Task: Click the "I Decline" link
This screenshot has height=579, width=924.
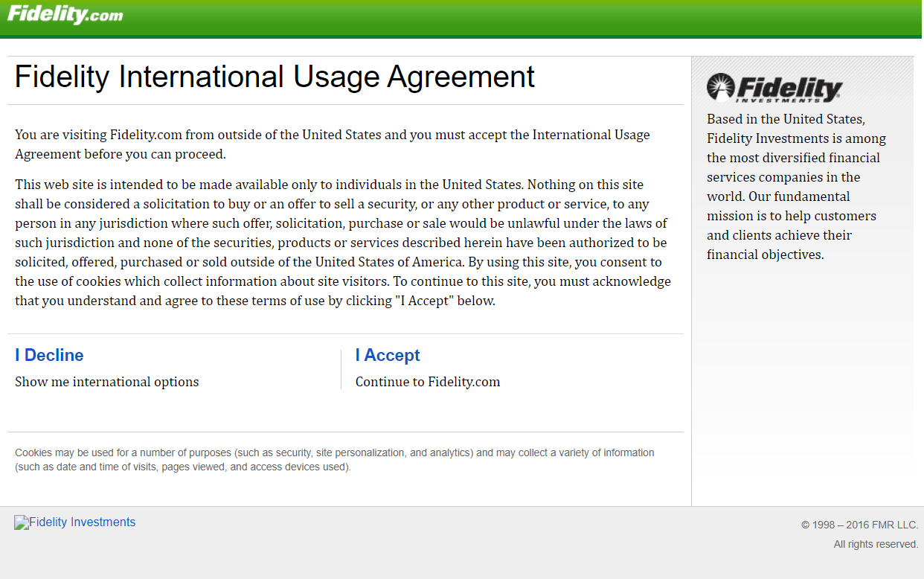Action: tap(49, 355)
